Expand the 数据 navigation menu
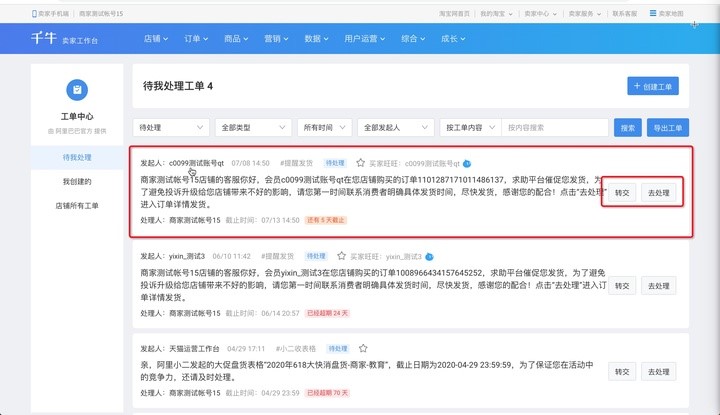Image resolution: width=720 pixels, height=415 pixels. 316,39
